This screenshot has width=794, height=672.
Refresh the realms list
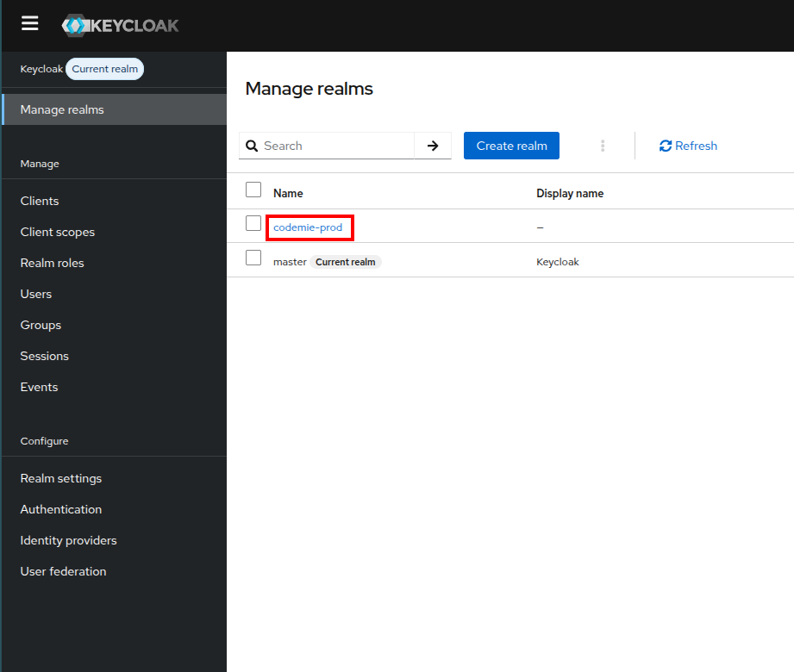click(x=688, y=146)
